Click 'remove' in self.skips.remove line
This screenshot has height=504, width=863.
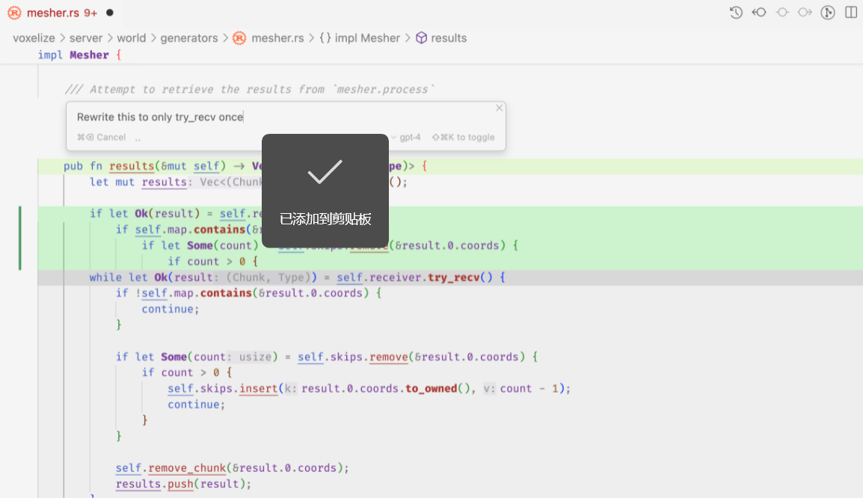389,357
